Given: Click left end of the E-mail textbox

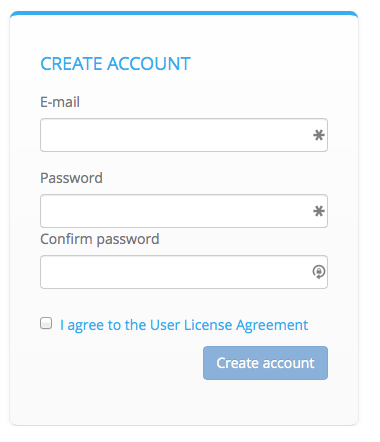Looking at the screenshot, I should [50, 135].
